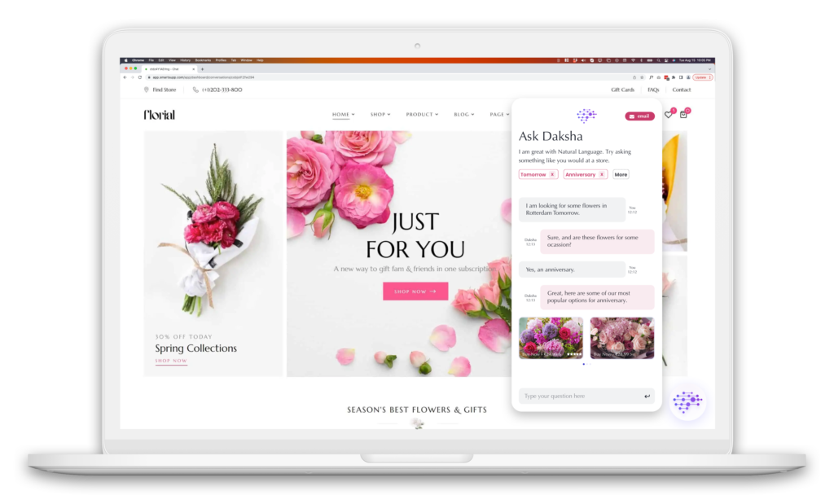Click the Type your question input field
834x504 pixels.
[x=578, y=397]
